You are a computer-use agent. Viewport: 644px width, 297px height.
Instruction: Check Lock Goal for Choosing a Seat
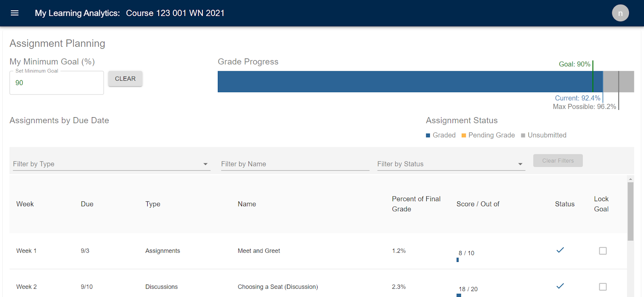(603, 287)
